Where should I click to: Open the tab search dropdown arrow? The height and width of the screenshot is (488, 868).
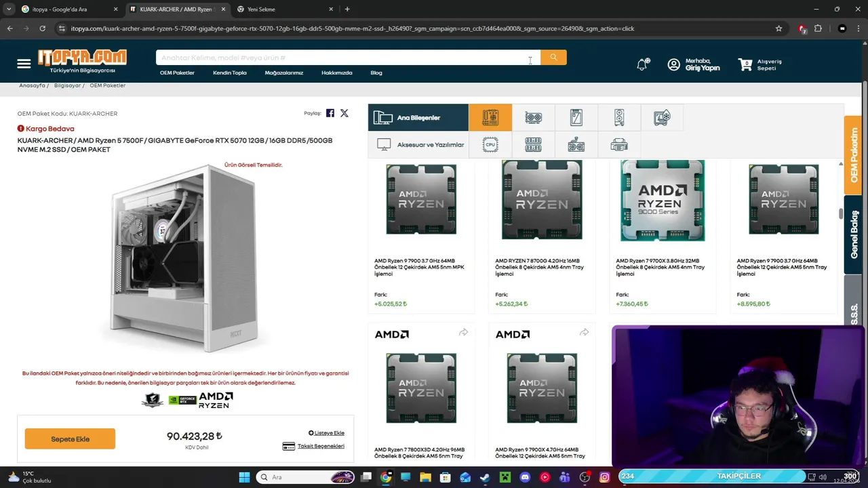(9, 9)
